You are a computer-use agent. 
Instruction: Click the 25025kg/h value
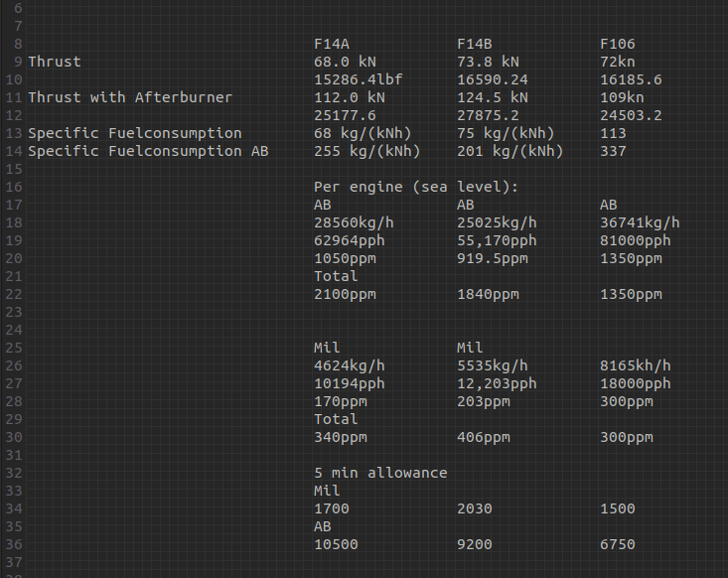(497, 222)
